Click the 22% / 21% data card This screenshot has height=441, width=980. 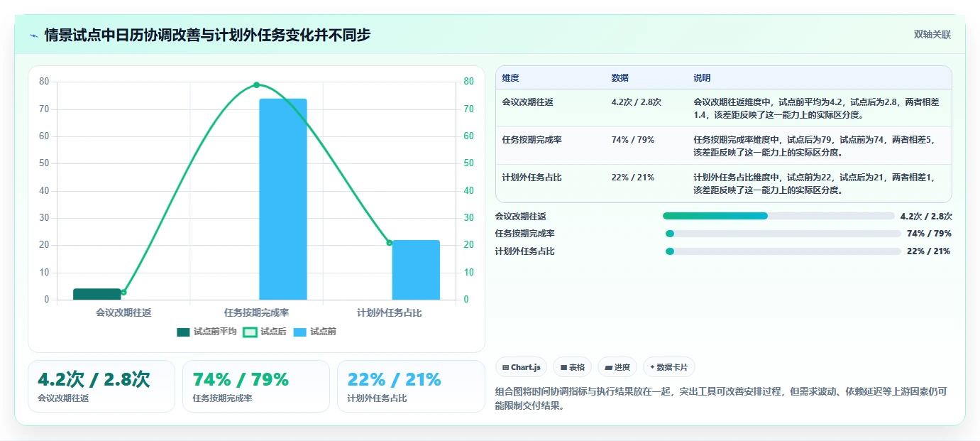(411, 386)
